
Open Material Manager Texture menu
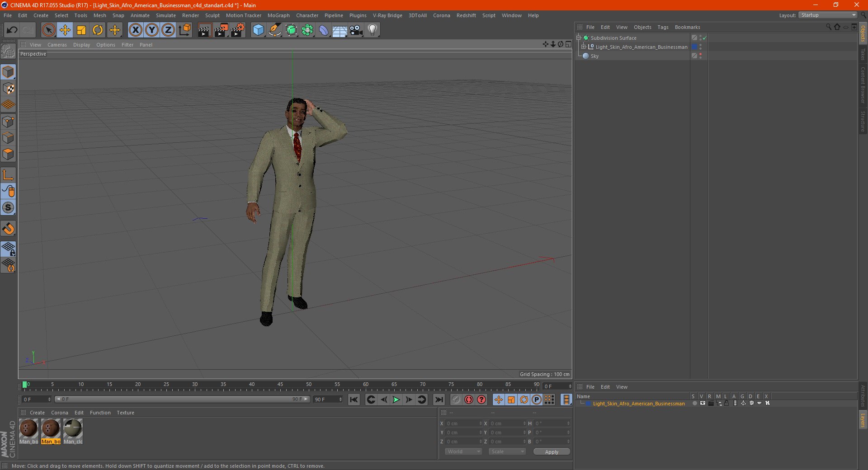125,413
